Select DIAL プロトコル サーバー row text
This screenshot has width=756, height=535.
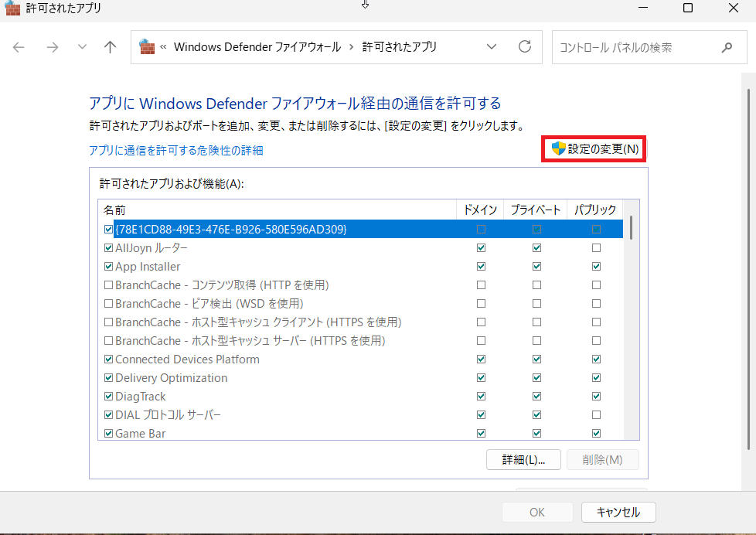[168, 415]
